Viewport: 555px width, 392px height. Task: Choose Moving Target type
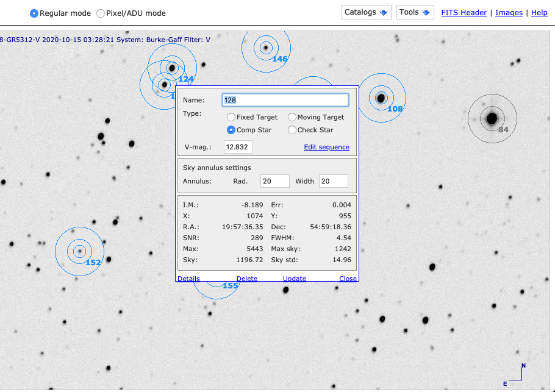[292, 117]
